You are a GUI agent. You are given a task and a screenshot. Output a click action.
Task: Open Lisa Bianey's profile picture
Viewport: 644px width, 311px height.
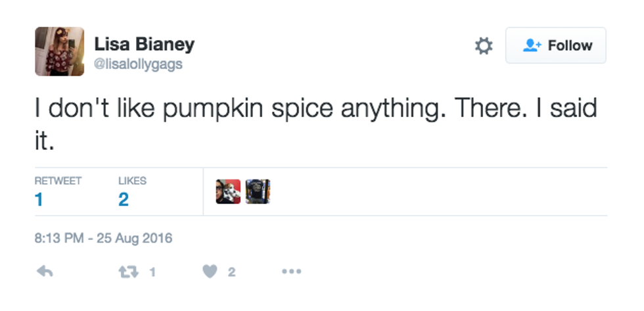59,51
